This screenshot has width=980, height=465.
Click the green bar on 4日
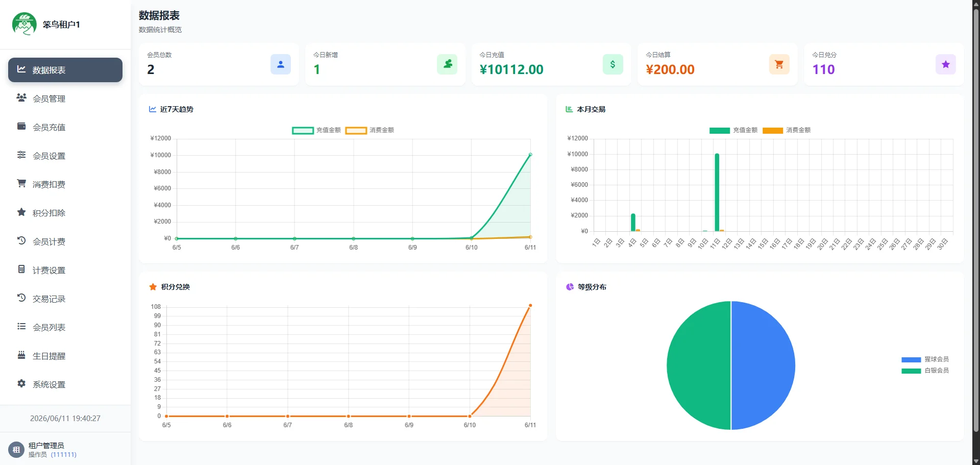pyautogui.click(x=633, y=223)
